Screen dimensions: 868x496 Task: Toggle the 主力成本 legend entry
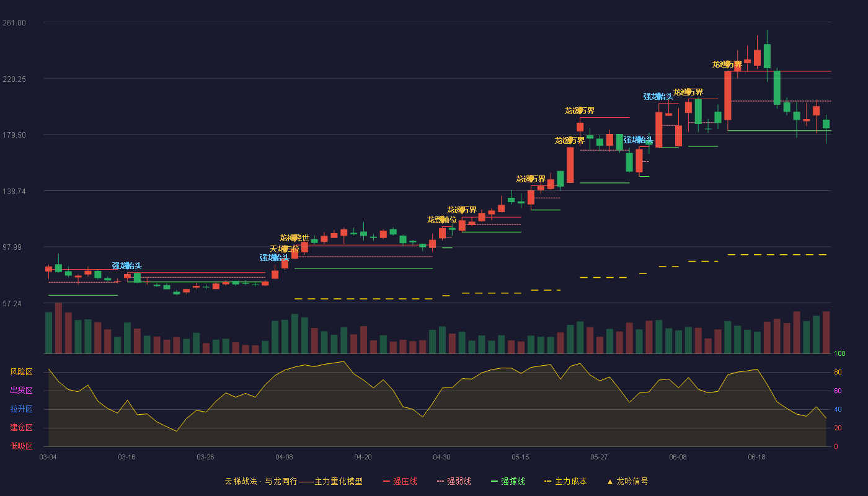click(565, 481)
